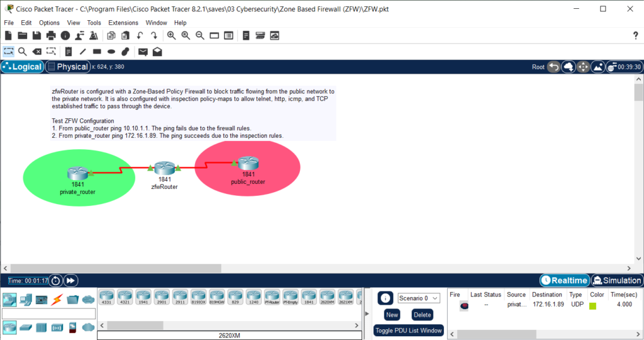Switch to Logical workspace view
The width and height of the screenshot is (644, 340).
23,67
